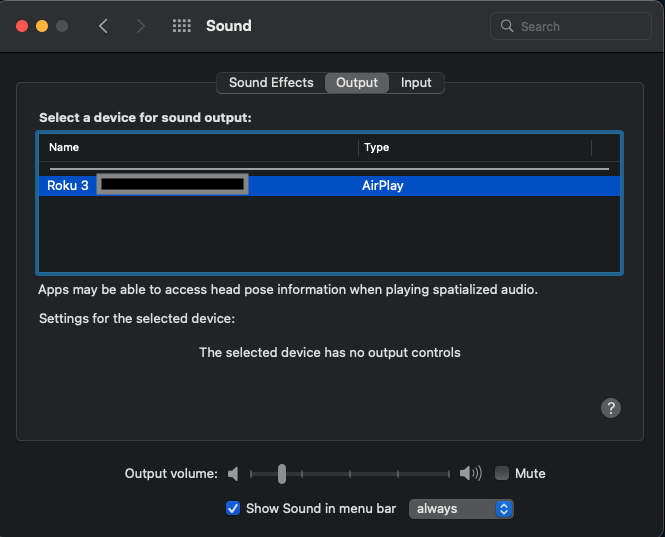
Task: Click the forward navigation arrow
Action: coord(141,26)
